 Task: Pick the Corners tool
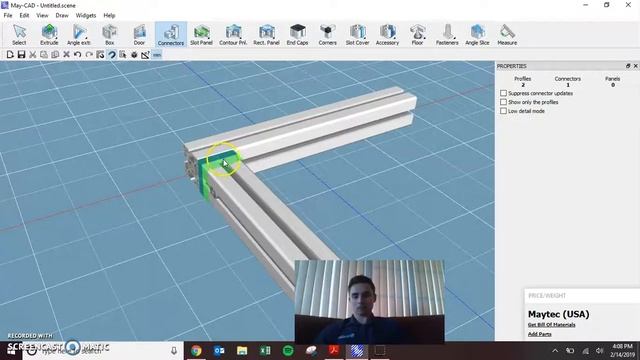click(327, 34)
